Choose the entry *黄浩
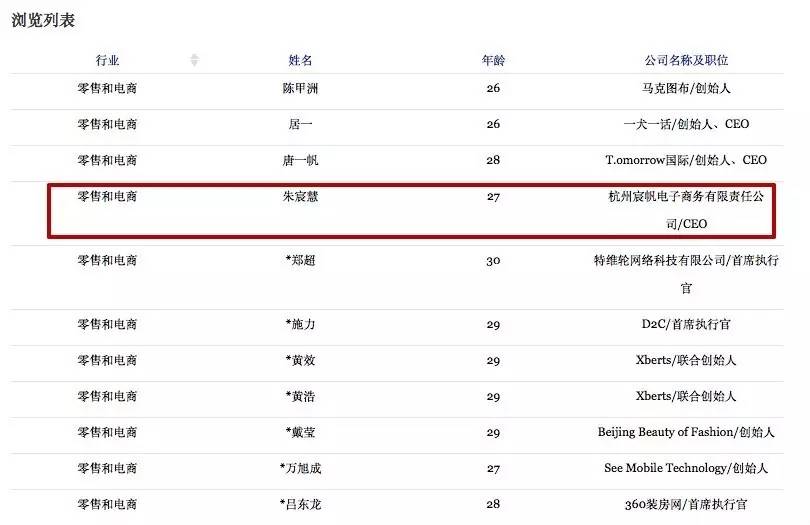The height and width of the screenshot is (525, 810). click(301, 396)
